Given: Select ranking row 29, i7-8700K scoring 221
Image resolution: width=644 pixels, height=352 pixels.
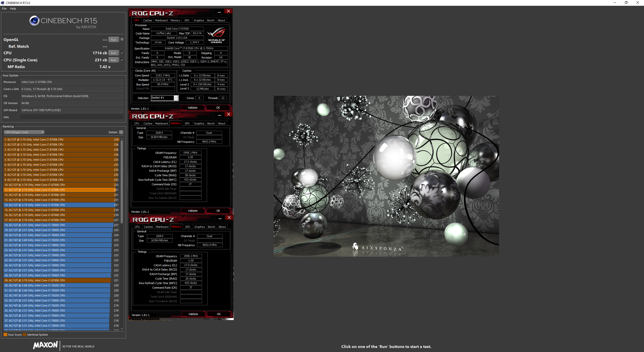Looking at the screenshot, I should [61, 280].
